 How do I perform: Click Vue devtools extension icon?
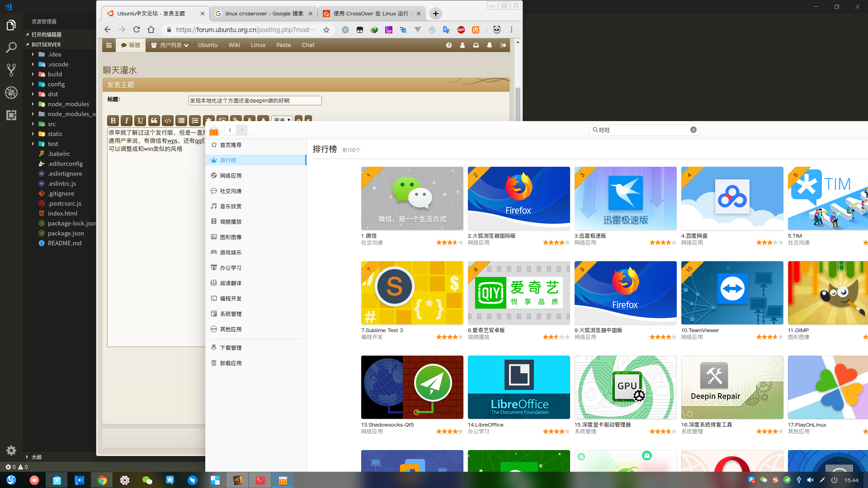[417, 30]
